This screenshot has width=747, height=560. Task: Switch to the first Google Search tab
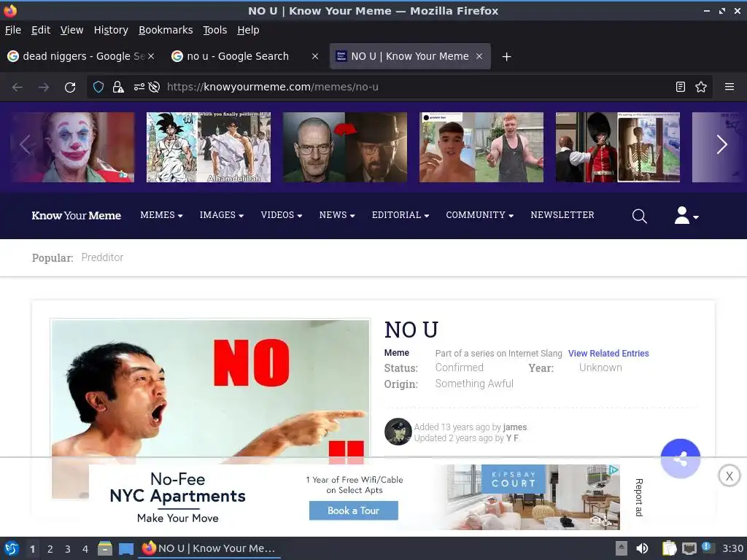(x=80, y=56)
